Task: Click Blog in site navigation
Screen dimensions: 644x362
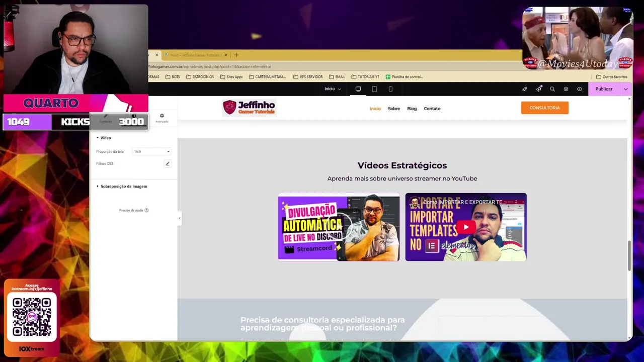Action: 412,109
